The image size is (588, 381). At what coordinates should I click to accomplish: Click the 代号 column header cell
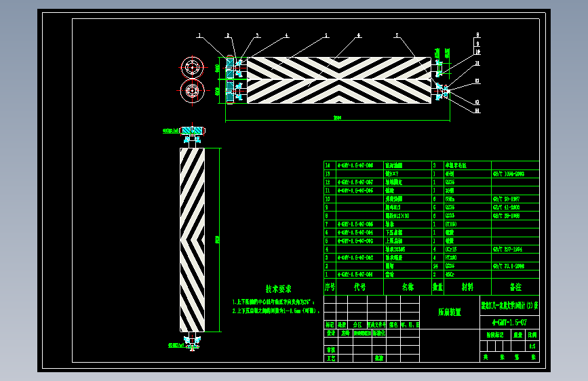(x=359, y=287)
